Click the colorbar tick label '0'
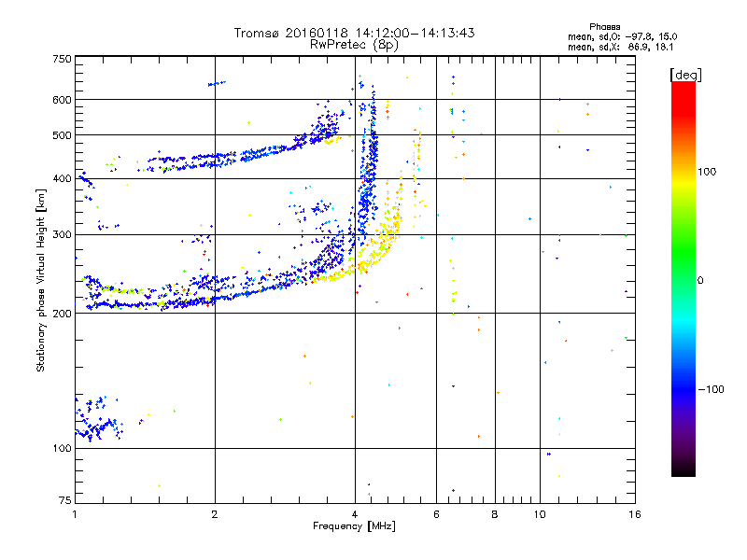Image resolution: width=747 pixels, height=560 pixels. [700, 281]
